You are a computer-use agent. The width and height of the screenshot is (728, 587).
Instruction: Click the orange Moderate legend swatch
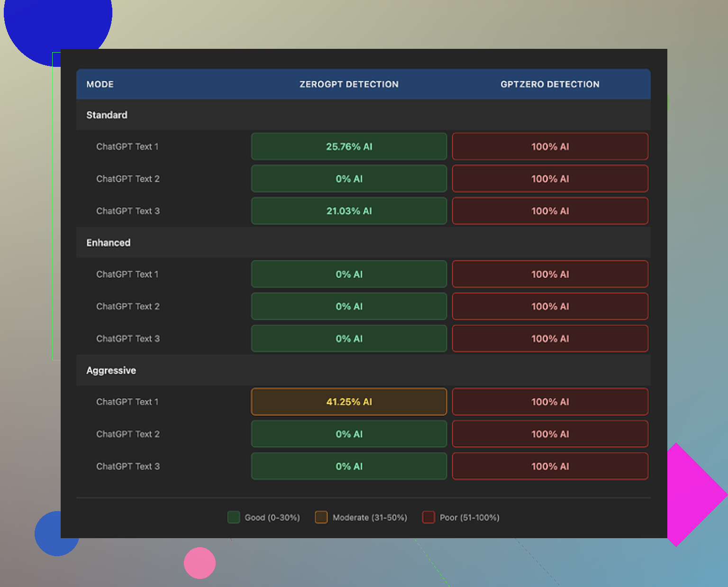tap(321, 517)
